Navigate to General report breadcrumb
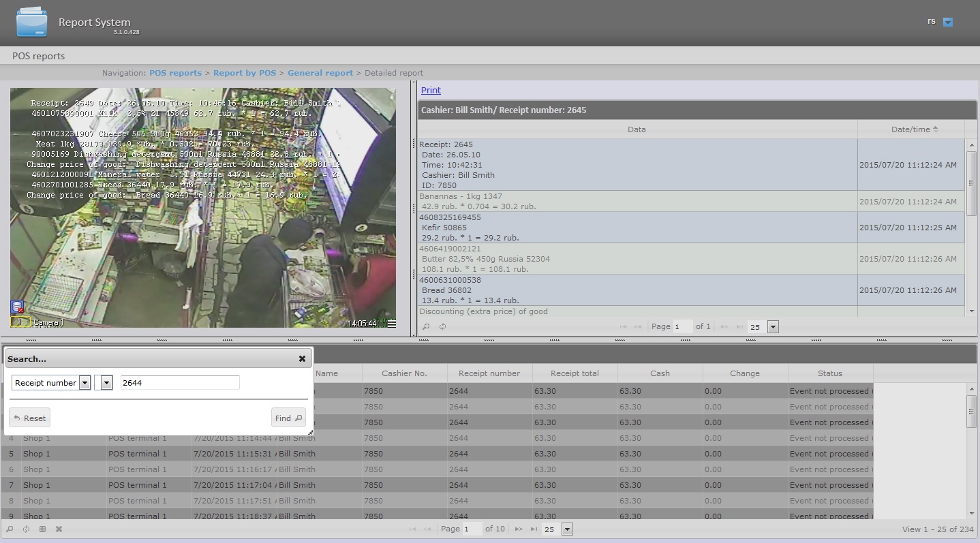 [320, 73]
